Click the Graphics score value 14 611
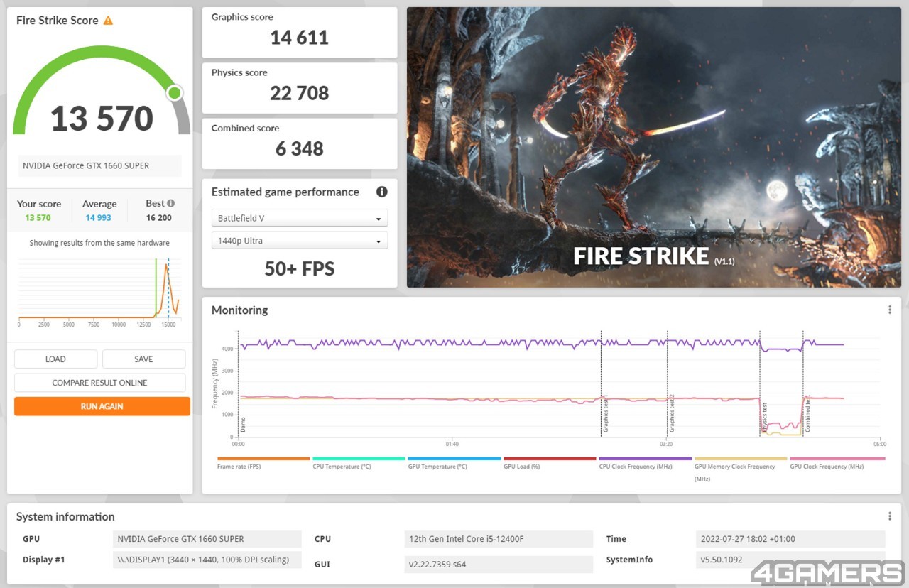Image resolution: width=909 pixels, height=588 pixels. point(299,38)
